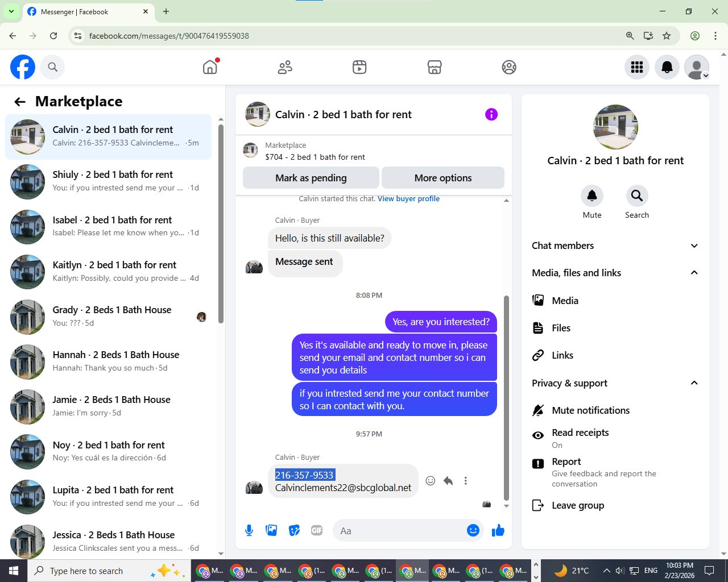Viewport: 728px width, 582px height.
Task: Open the taskbar volume control
Action: tap(620, 571)
